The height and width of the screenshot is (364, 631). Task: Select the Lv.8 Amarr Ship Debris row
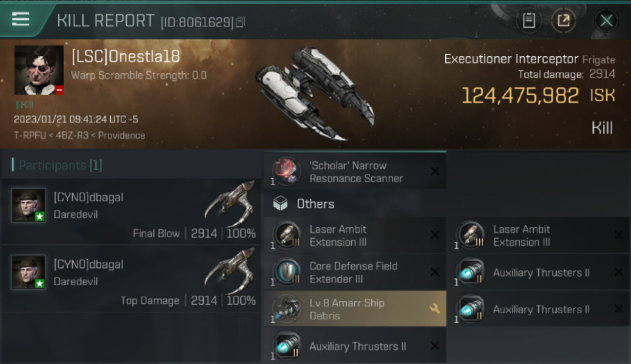[x=355, y=309]
